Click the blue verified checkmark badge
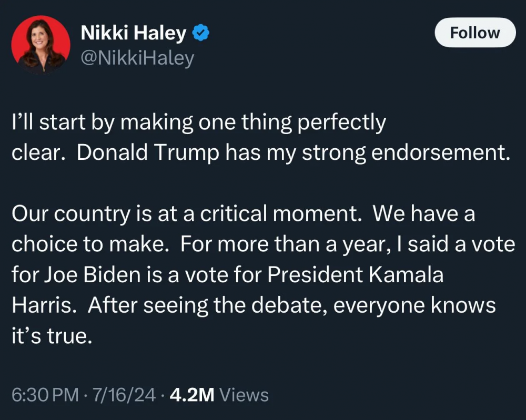Viewport: 526px width, 420px height. click(x=201, y=34)
